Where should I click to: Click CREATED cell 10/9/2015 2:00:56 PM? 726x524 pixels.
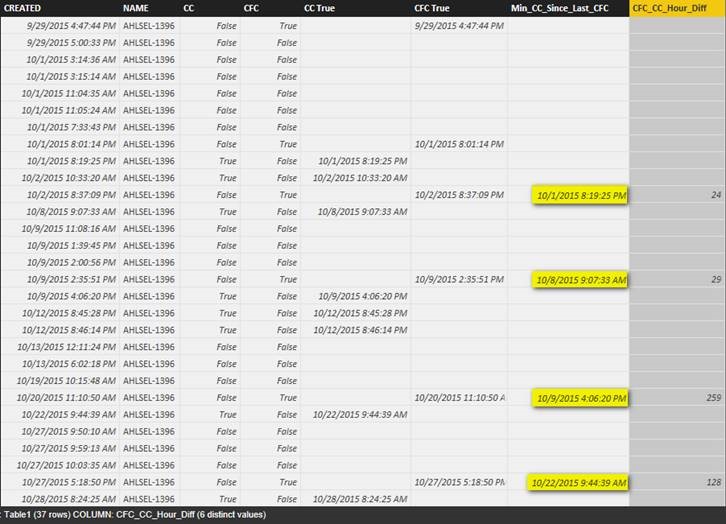click(71, 262)
